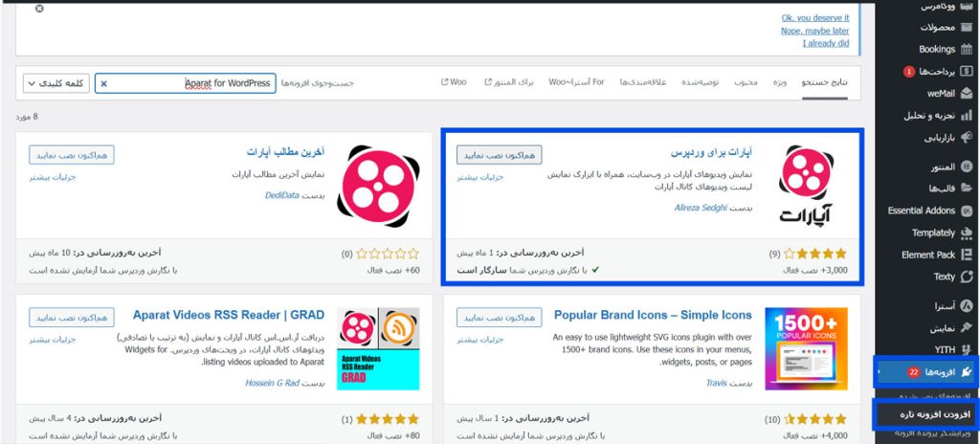Viewport: 980px width, 444px height.
Task: Focus the plugin search field 'Aparat for WordPress'
Action: 185,83
